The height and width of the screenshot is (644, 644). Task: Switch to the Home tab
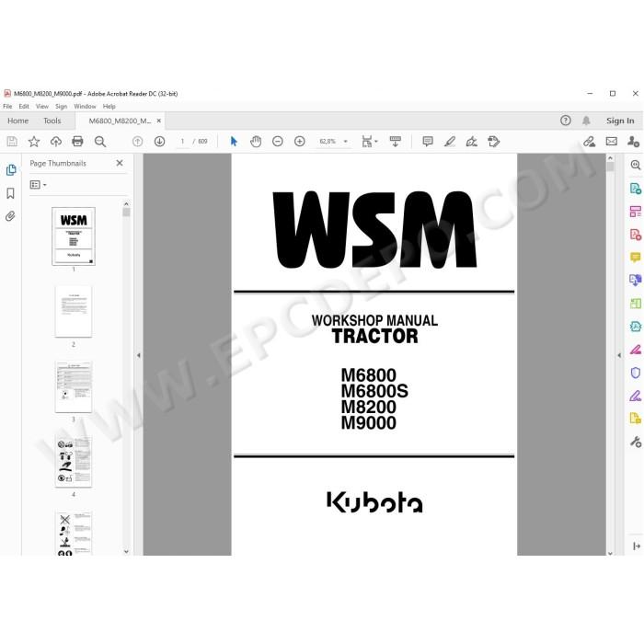[18, 121]
